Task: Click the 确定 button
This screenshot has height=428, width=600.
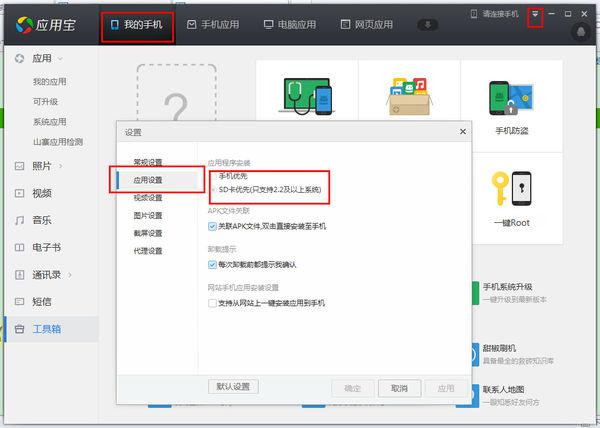Action: [x=352, y=389]
